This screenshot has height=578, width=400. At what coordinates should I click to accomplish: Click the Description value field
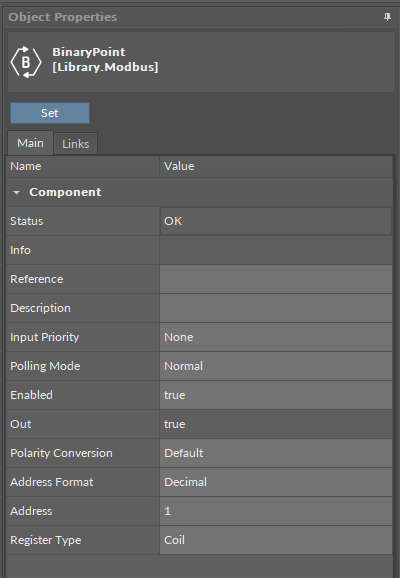276,308
